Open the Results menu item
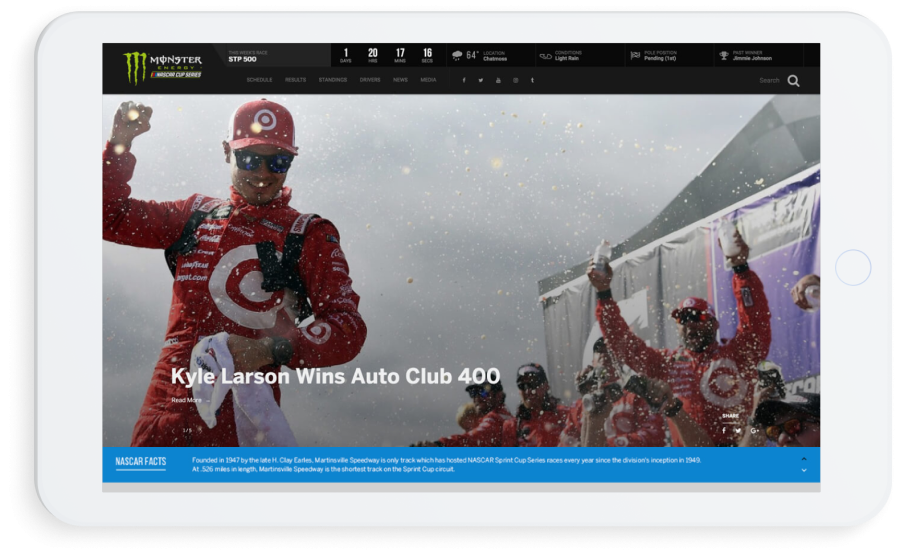Image resolution: width=900 pixels, height=558 pixels. [296, 80]
